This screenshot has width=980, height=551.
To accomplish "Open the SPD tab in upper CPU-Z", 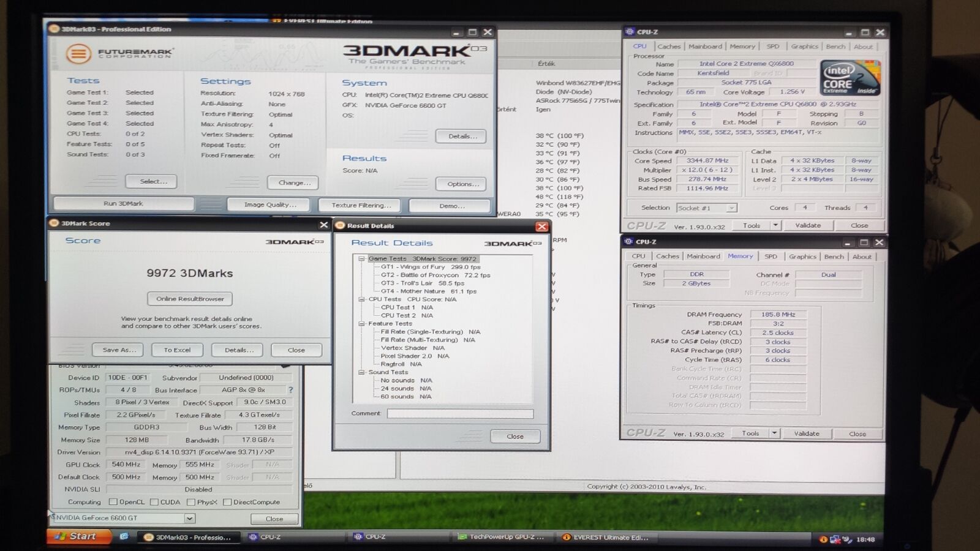I will (773, 47).
